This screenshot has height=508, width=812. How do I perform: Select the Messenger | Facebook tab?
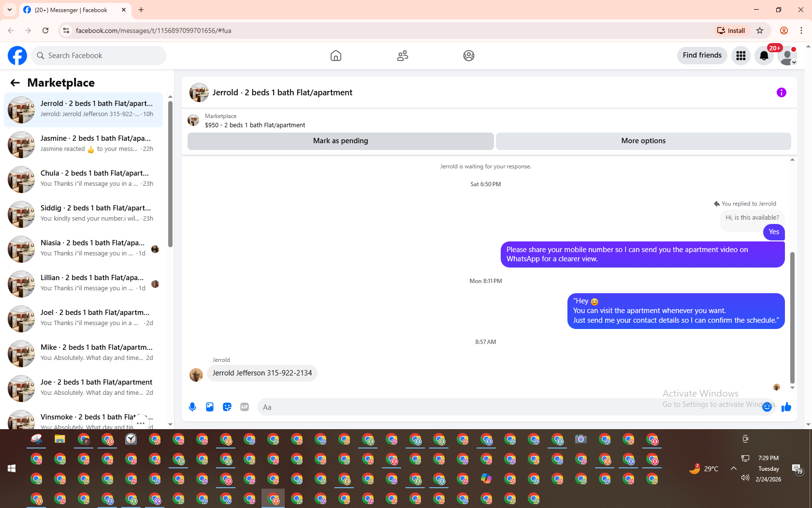(x=75, y=10)
